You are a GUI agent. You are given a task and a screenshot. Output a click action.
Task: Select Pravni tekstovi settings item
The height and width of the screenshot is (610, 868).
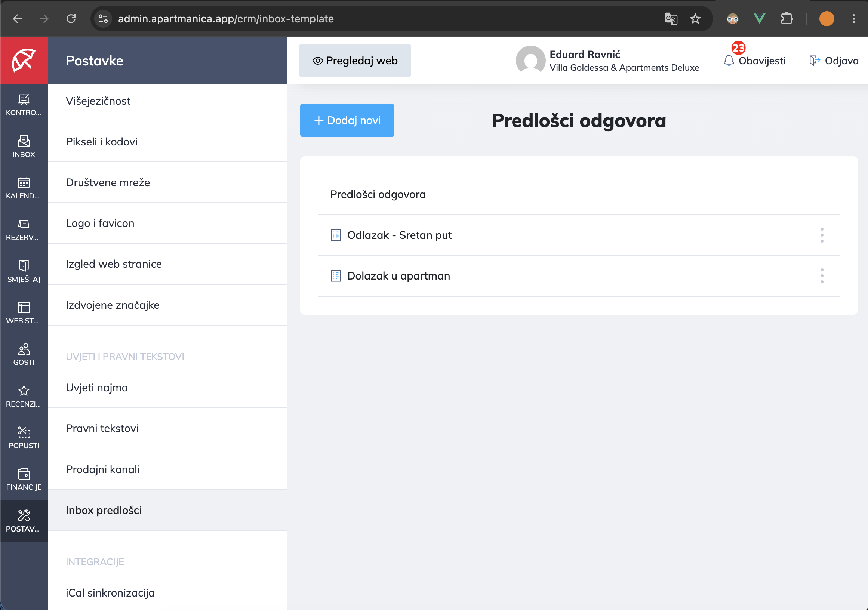click(x=167, y=429)
